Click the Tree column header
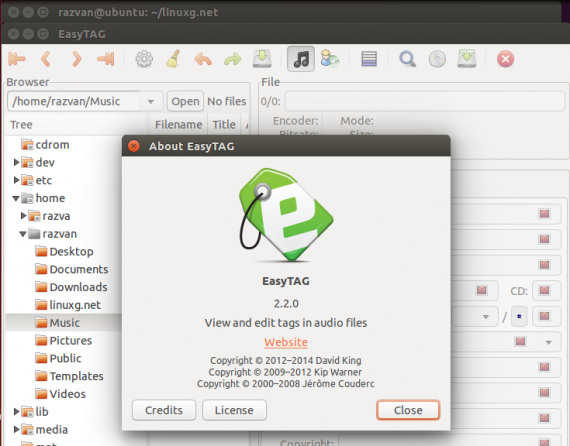 (76, 125)
